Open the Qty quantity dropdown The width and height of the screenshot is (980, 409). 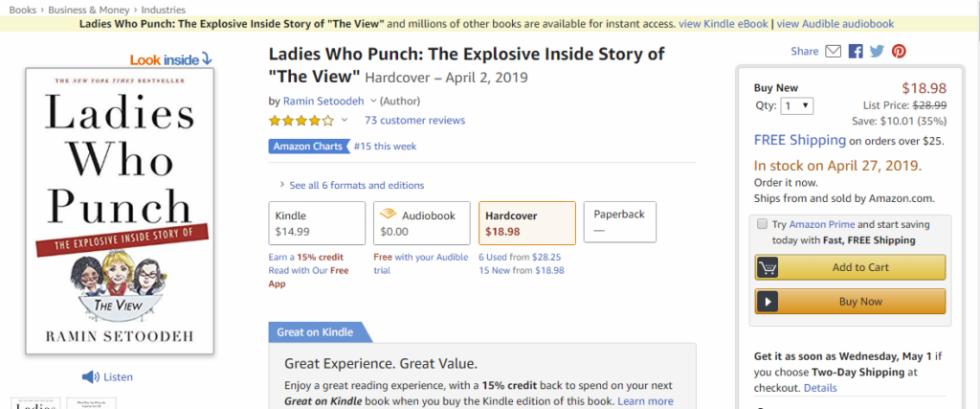[x=797, y=105]
